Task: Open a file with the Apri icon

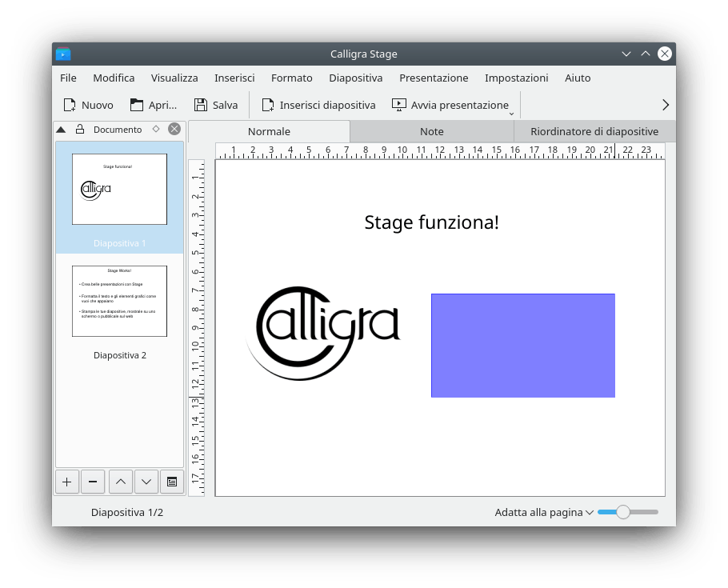Action: click(x=137, y=105)
